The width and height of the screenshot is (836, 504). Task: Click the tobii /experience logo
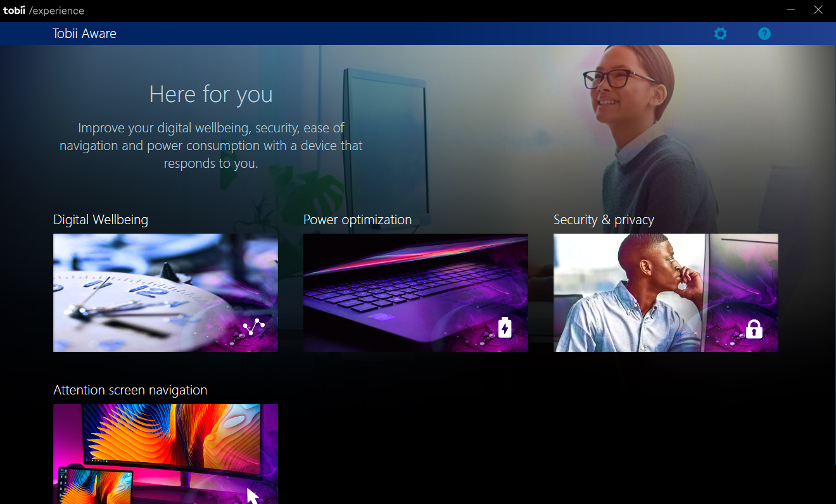(x=43, y=11)
